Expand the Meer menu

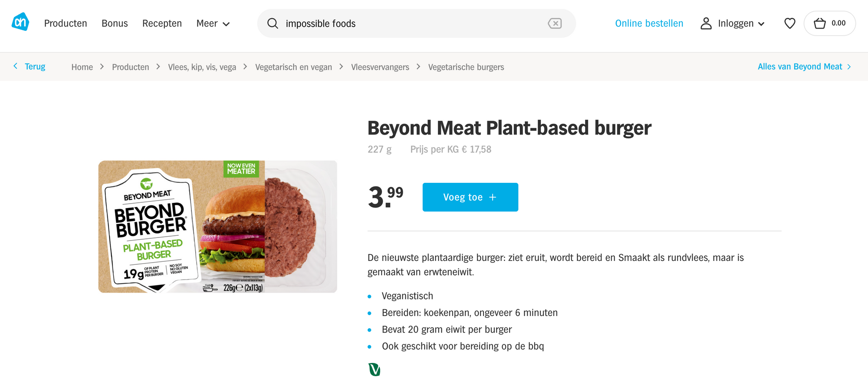click(213, 23)
